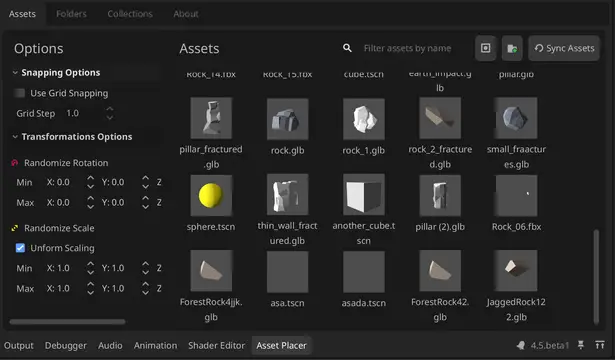615x360 pixels.
Task: Click the Asset Placer panel button
Action: click(x=282, y=345)
